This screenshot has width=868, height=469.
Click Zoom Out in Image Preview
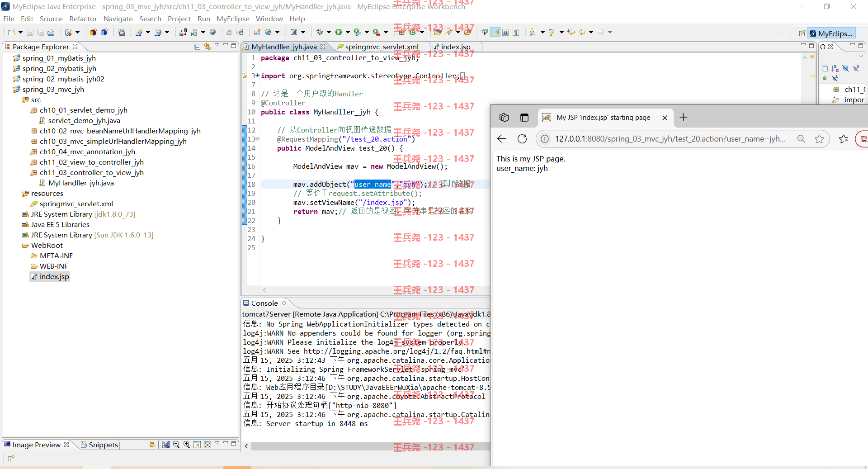(176, 445)
